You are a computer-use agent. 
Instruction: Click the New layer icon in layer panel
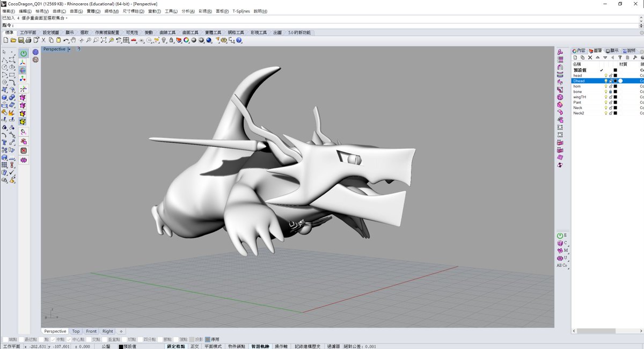click(x=575, y=57)
